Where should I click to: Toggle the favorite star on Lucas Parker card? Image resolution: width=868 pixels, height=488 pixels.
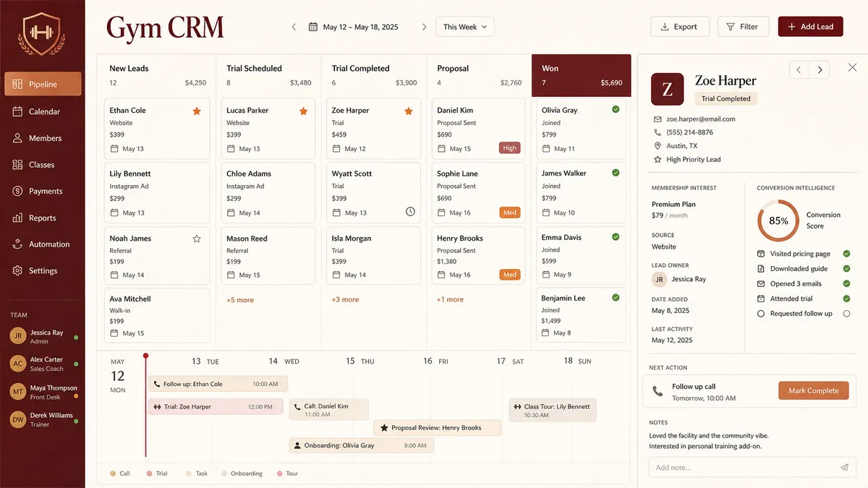click(x=304, y=111)
